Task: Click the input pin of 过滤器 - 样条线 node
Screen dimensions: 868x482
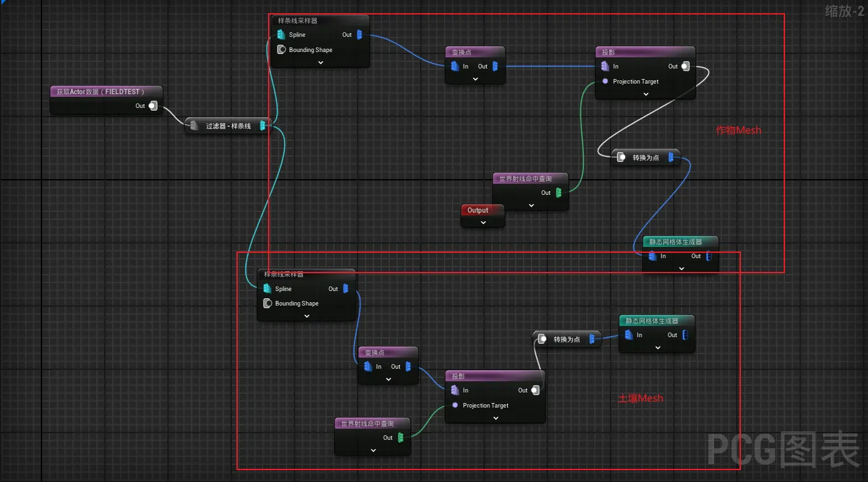Action: [x=194, y=126]
